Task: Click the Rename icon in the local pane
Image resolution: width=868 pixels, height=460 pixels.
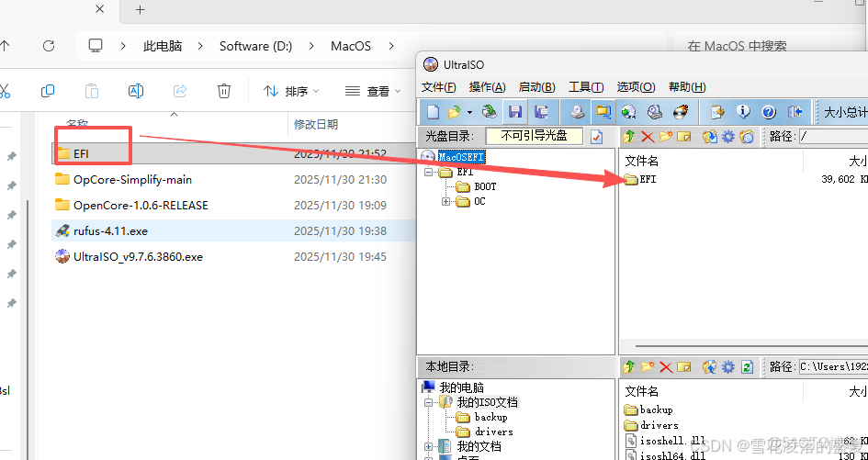Action: point(684,366)
